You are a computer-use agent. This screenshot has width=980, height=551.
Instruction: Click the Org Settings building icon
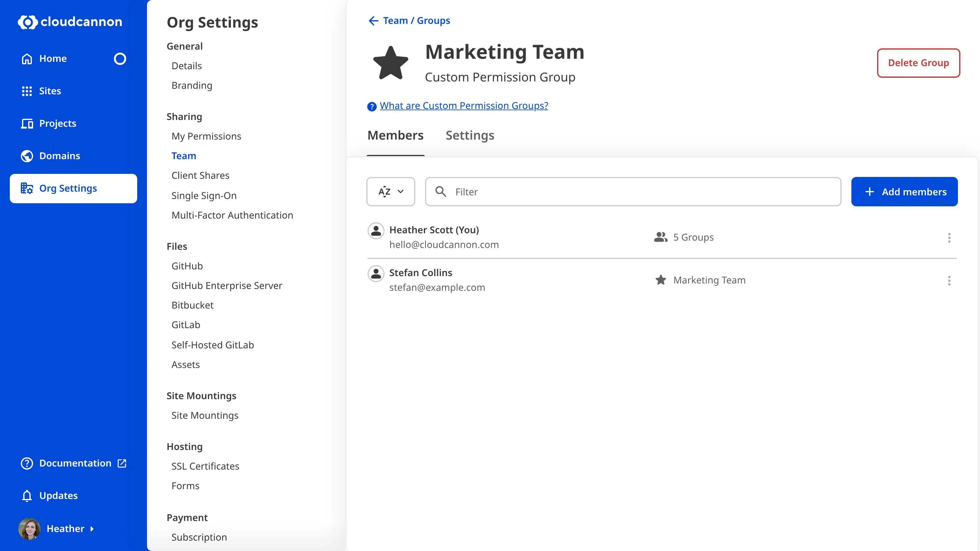27,188
